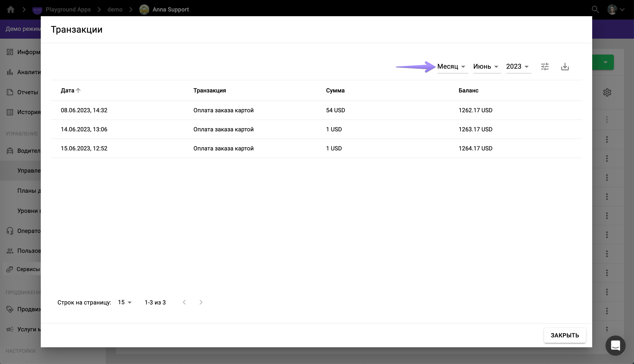Click the home icon in breadcrumb

pyautogui.click(x=11, y=10)
